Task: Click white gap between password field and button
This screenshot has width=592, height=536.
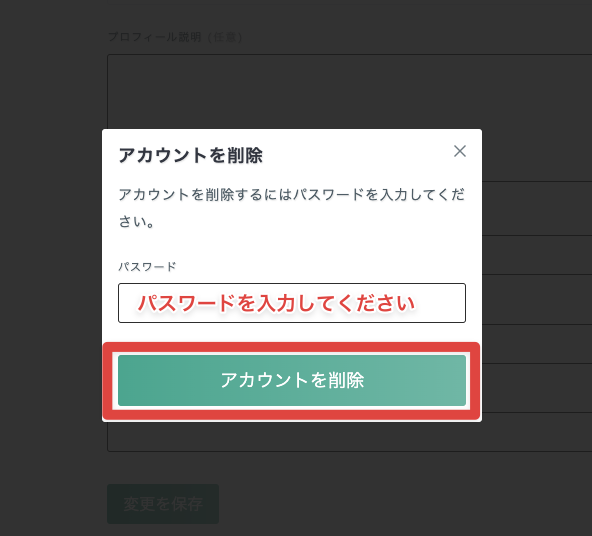Action: coord(292,332)
